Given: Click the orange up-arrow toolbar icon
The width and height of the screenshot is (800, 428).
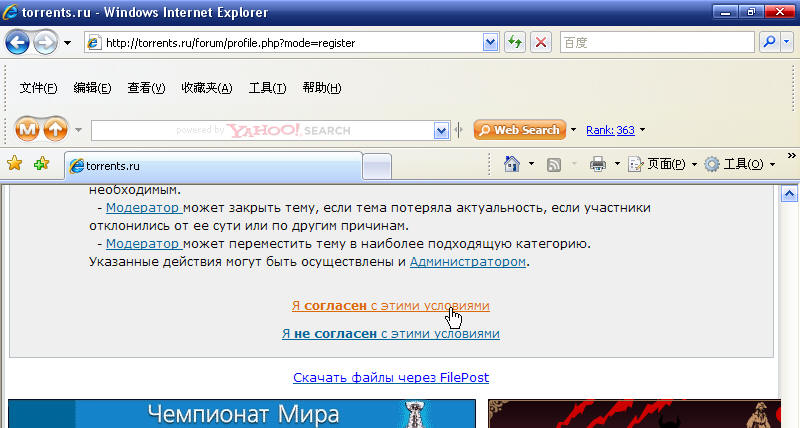Looking at the screenshot, I should click(x=56, y=130).
